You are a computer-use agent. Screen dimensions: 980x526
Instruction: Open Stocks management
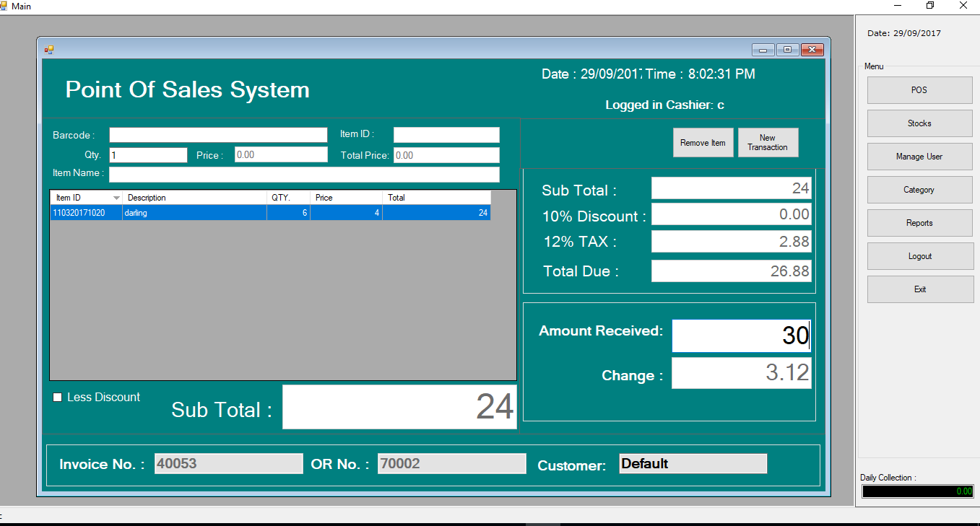click(919, 123)
